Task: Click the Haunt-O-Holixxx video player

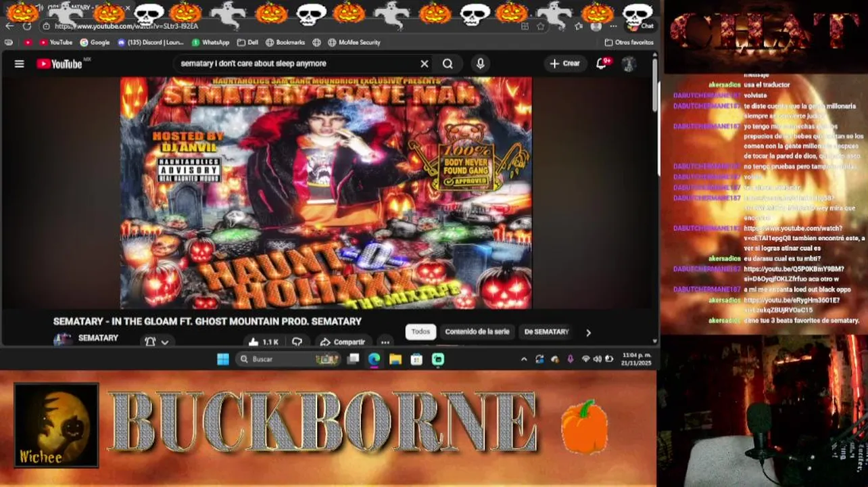Action: (x=326, y=193)
